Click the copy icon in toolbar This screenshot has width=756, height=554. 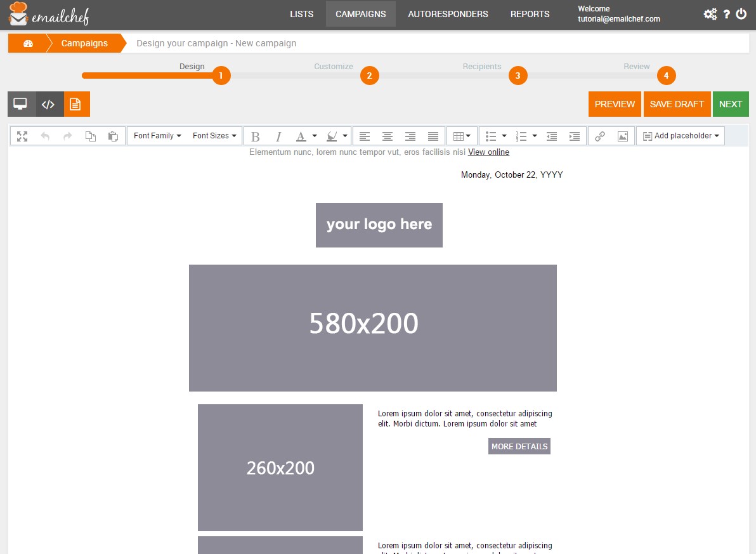click(90, 136)
